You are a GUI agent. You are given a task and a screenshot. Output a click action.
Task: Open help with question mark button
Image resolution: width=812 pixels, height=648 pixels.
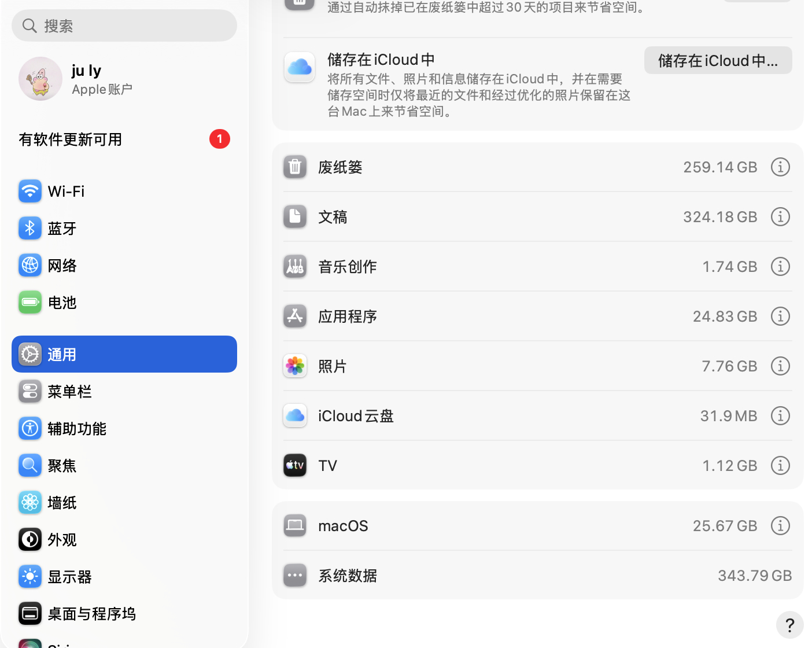pos(789,625)
